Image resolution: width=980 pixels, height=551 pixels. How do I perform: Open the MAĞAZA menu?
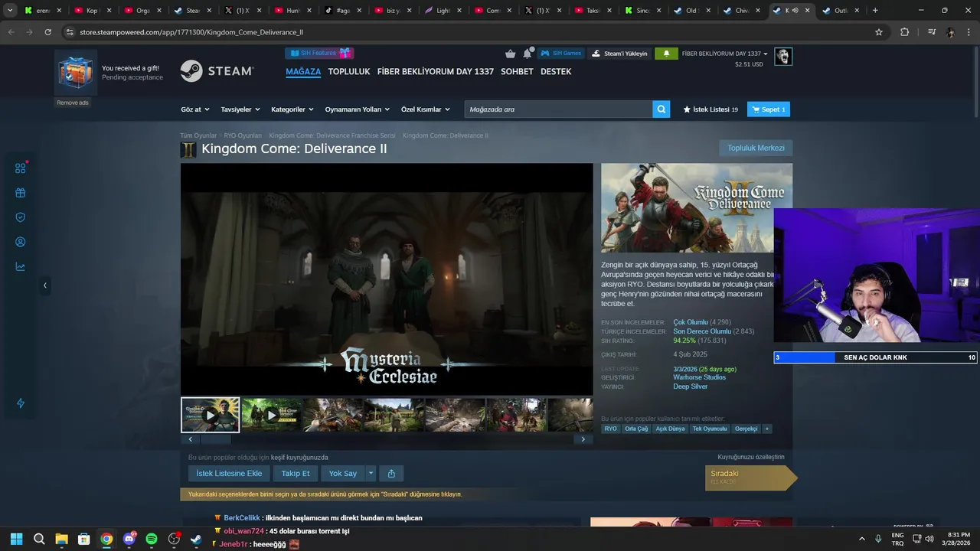pos(303,71)
